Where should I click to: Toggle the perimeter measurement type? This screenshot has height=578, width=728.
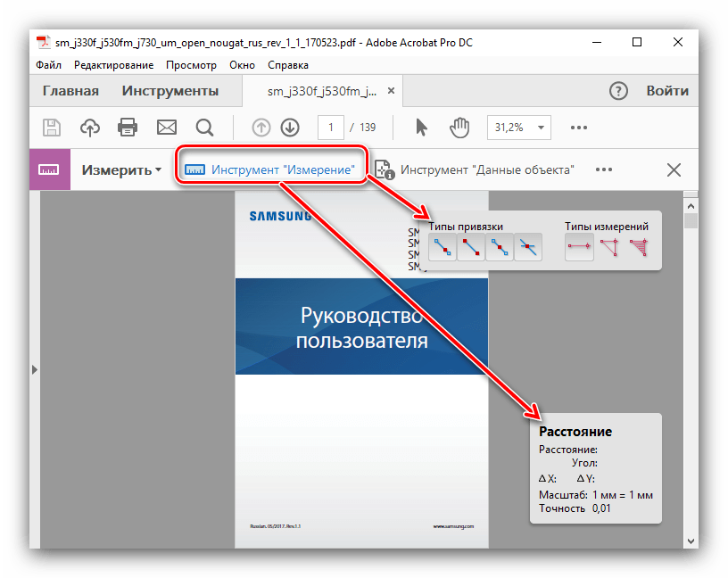point(609,247)
